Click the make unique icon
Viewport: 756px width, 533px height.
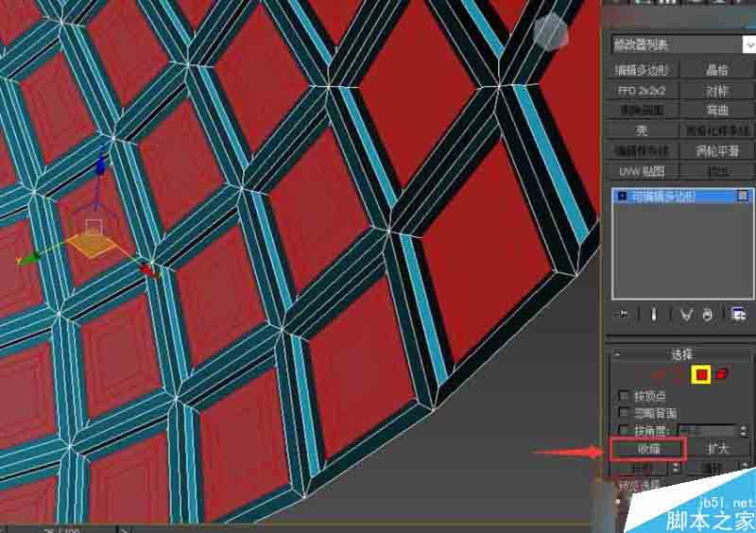pos(686,315)
